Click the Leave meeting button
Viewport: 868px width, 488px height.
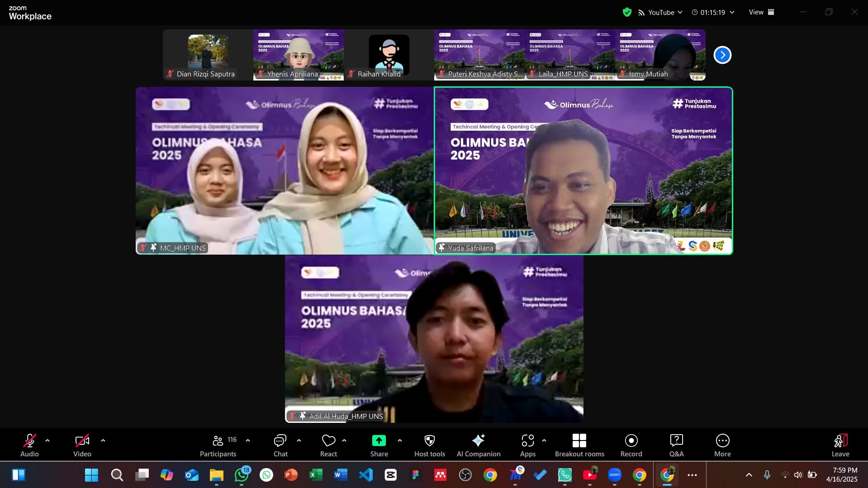840,445
